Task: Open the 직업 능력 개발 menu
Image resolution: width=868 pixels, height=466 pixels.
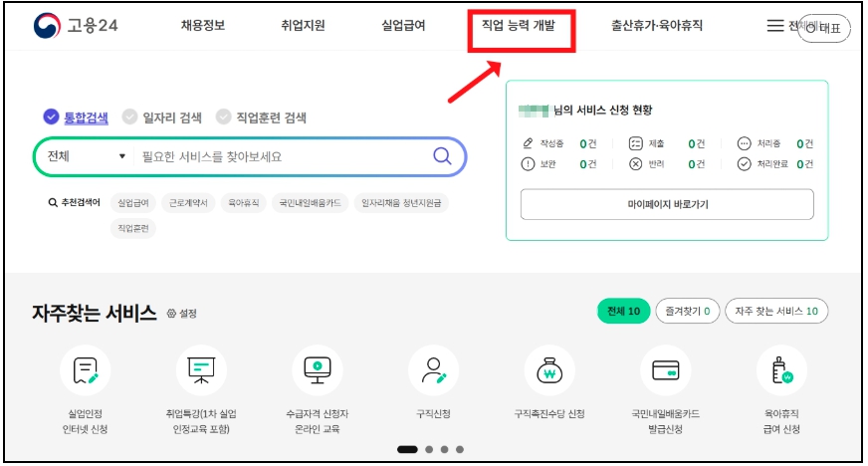Action: coord(519,26)
